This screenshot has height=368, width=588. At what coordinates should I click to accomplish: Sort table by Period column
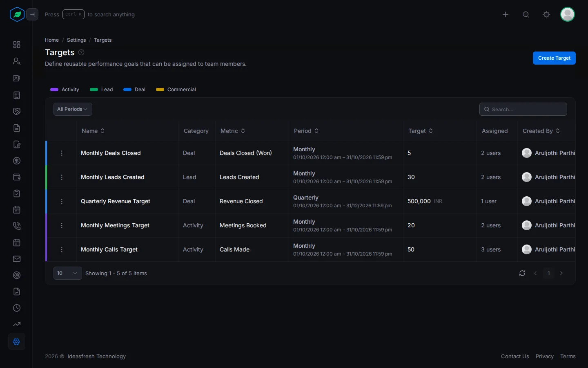tap(306, 131)
